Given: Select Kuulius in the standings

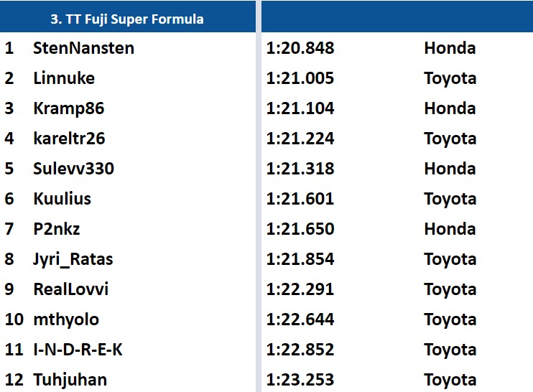Looking at the screenshot, I should pyautogui.click(x=62, y=199).
